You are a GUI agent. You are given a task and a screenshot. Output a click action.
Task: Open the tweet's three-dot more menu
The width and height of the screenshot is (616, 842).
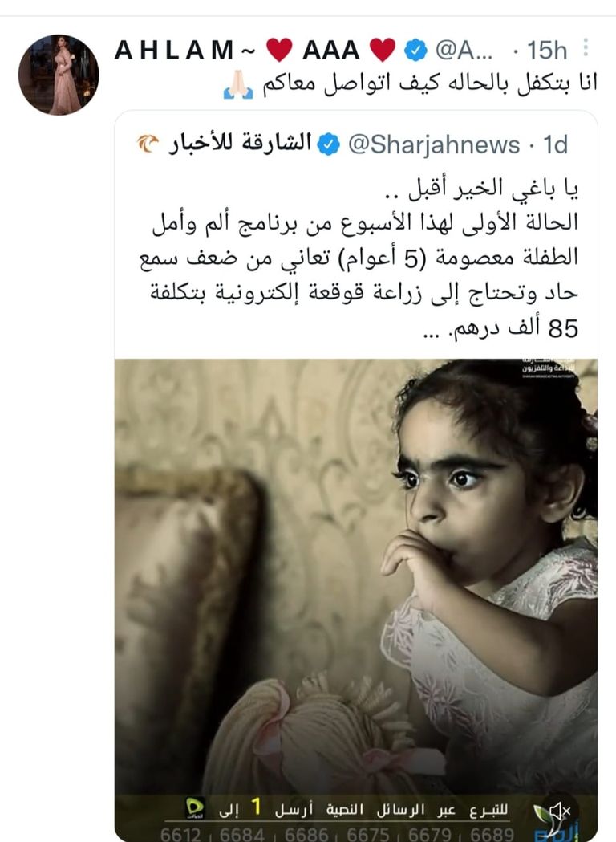[x=586, y=48]
